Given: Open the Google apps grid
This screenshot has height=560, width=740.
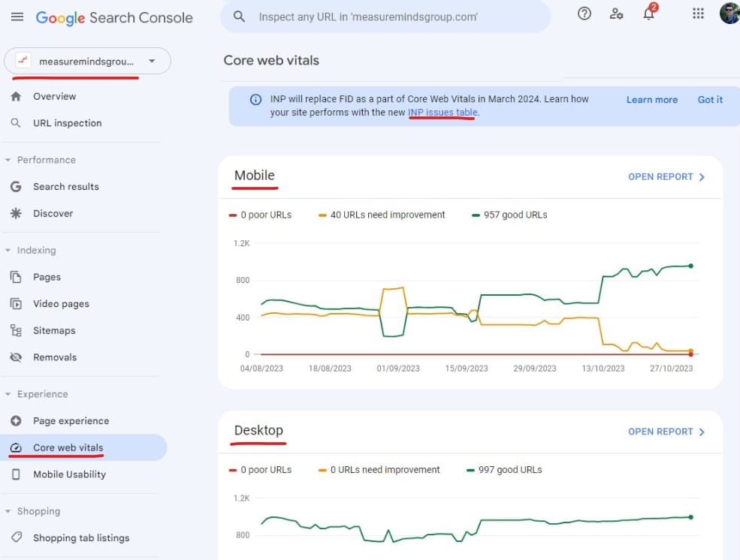Looking at the screenshot, I should 697,14.
